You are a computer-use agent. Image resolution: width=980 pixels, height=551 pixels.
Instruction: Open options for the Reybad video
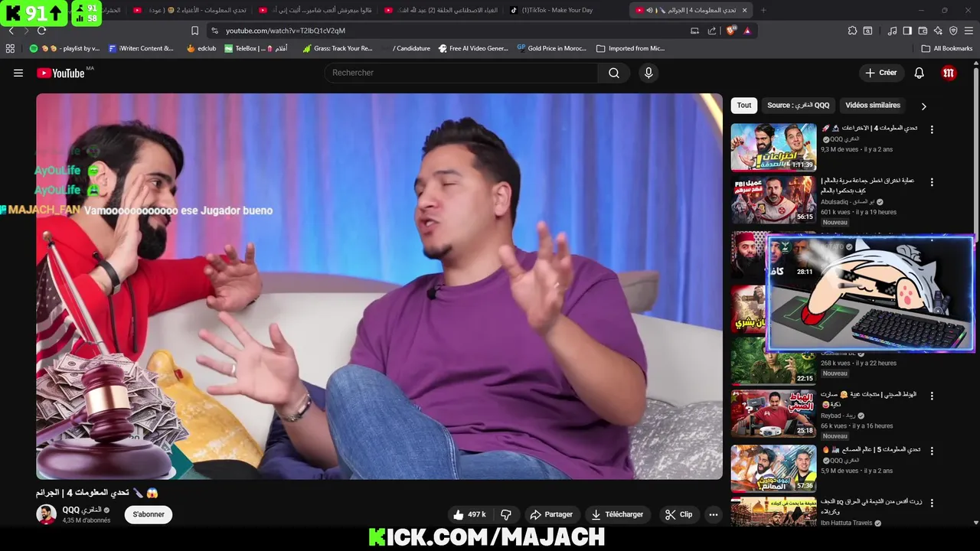click(932, 396)
